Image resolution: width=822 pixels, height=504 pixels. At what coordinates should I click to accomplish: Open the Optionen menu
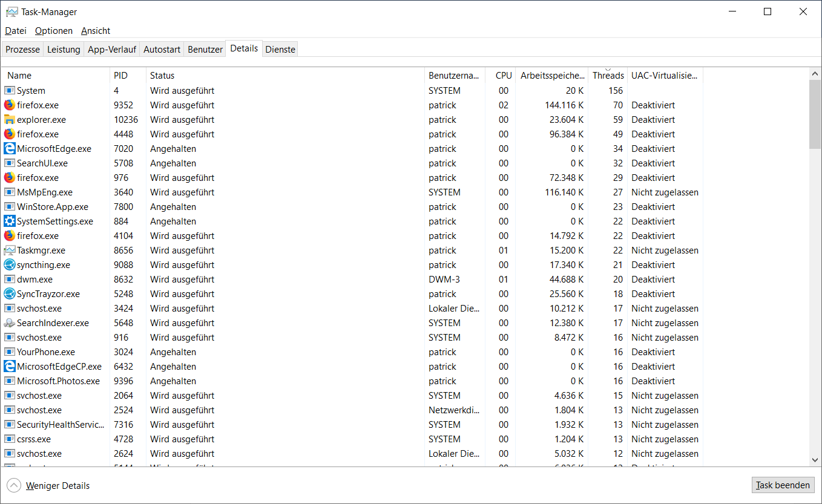click(x=54, y=31)
